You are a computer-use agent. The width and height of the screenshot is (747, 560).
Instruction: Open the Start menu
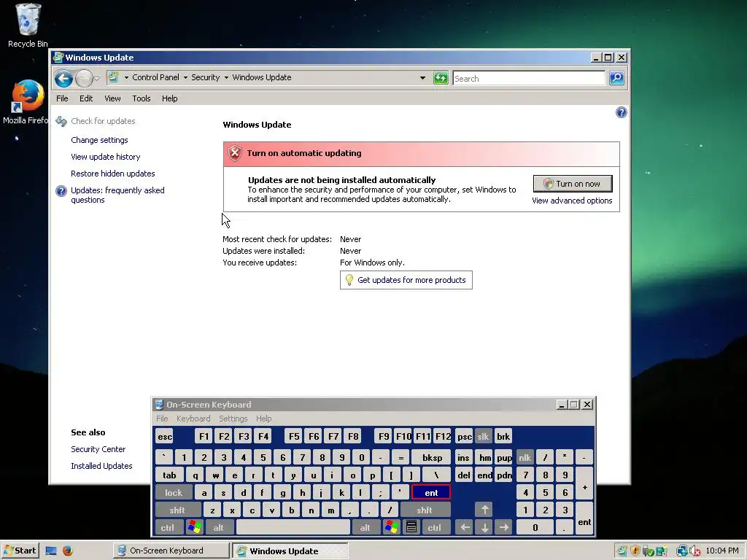[x=20, y=551]
